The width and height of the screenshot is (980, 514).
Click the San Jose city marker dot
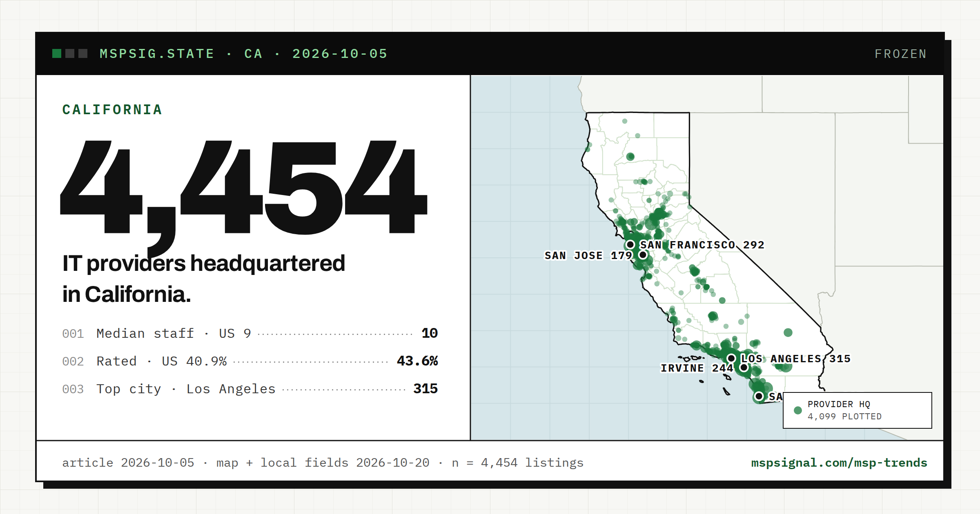coord(643,255)
